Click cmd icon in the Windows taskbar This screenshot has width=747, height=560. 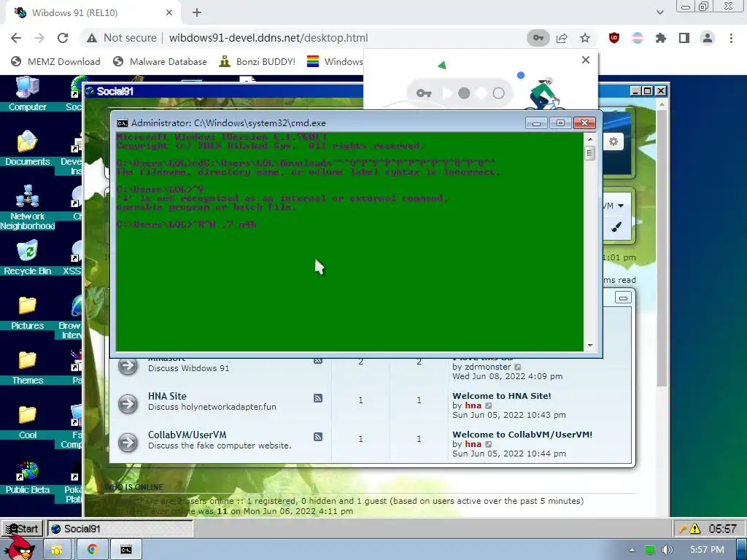point(126,550)
